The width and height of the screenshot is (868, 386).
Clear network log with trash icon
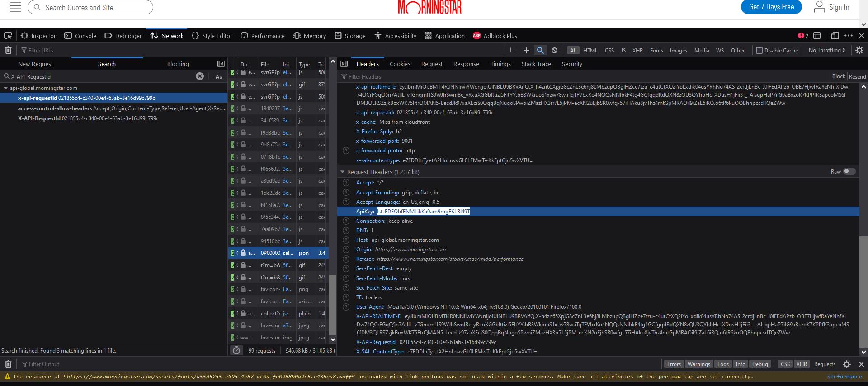tap(8, 50)
